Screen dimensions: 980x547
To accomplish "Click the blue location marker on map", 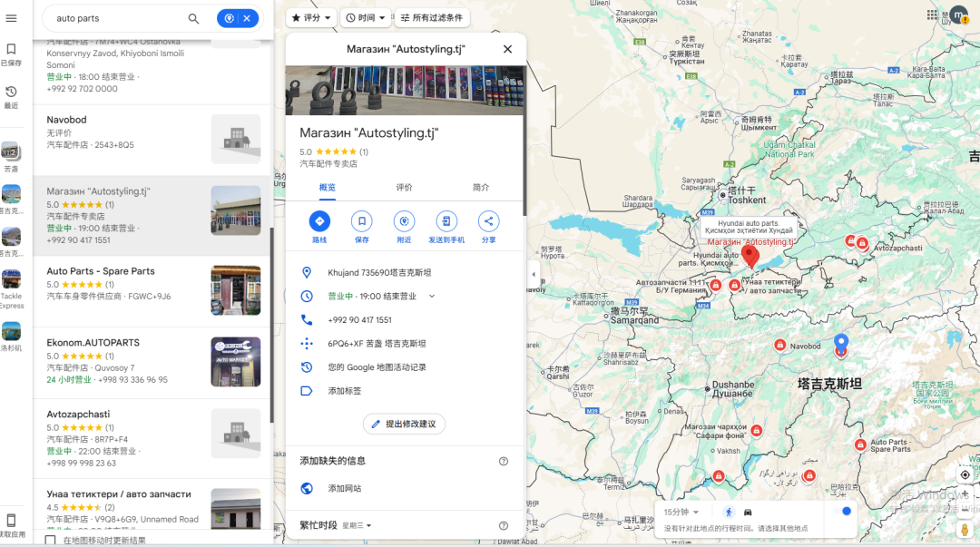I will [841, 342].
